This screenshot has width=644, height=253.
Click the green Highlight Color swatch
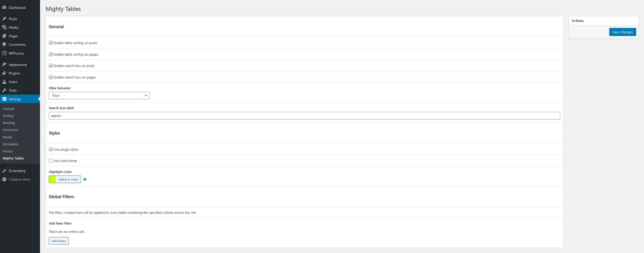[53, 179]
